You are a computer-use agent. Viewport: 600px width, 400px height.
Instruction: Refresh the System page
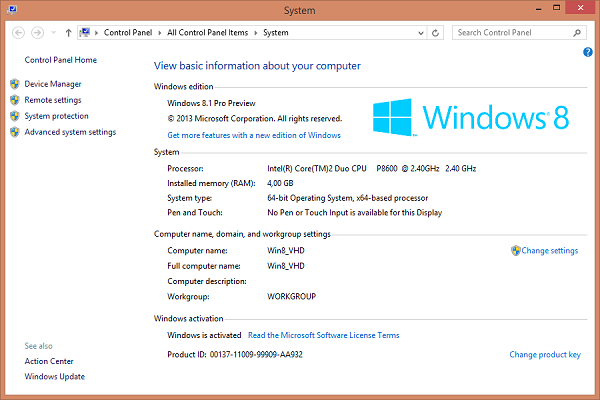(x=435, y=33)
